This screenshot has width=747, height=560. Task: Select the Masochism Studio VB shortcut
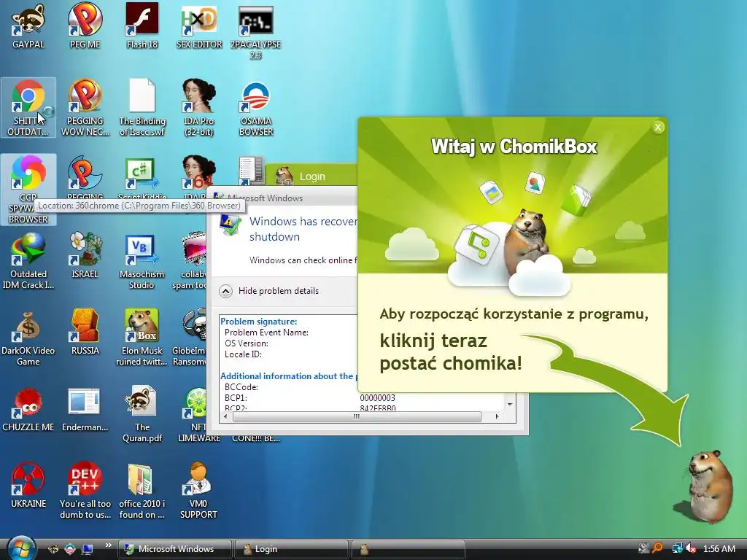coord(142,261)
